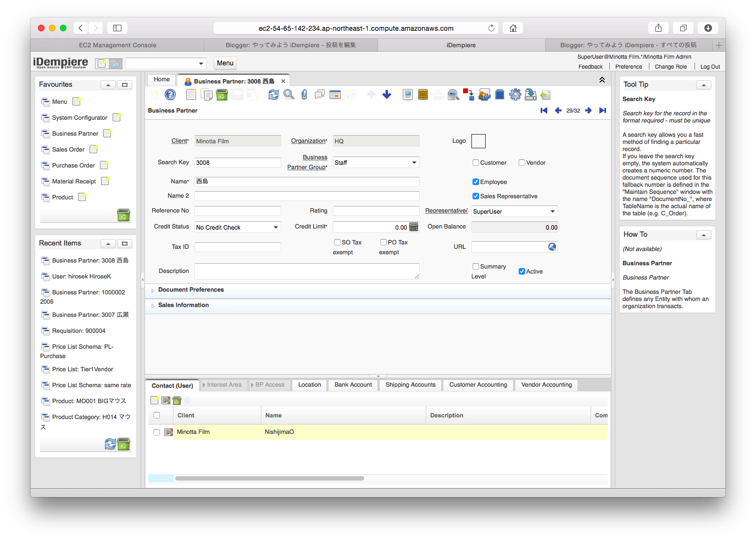
Task: Create a new record with the toolbar New icon
Action: click(191, 95)
